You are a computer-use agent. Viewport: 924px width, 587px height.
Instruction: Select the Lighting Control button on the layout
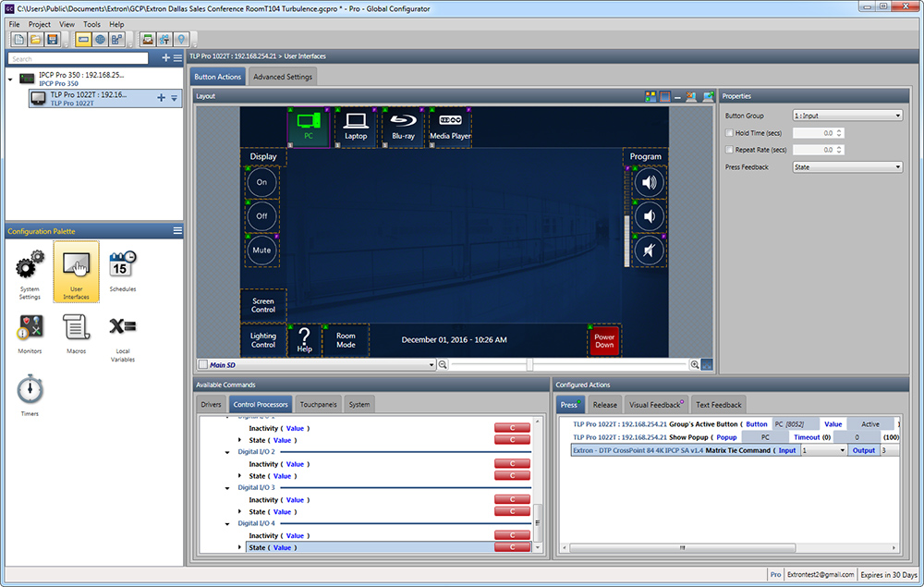[262, 340]
